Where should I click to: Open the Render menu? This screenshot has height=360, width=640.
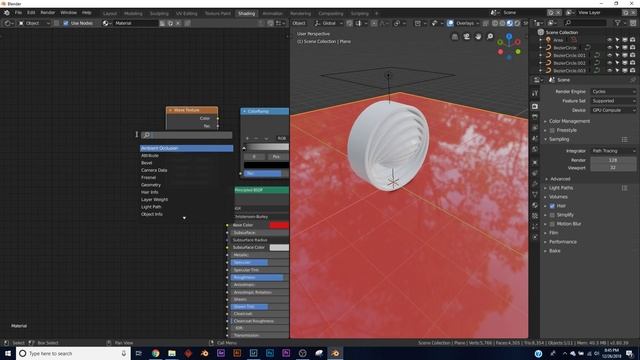click(x=47, y=13)
